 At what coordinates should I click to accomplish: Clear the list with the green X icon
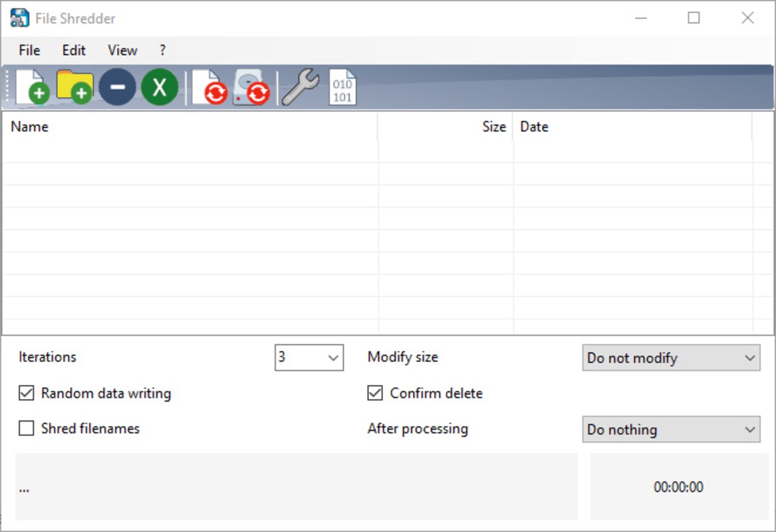160,87
